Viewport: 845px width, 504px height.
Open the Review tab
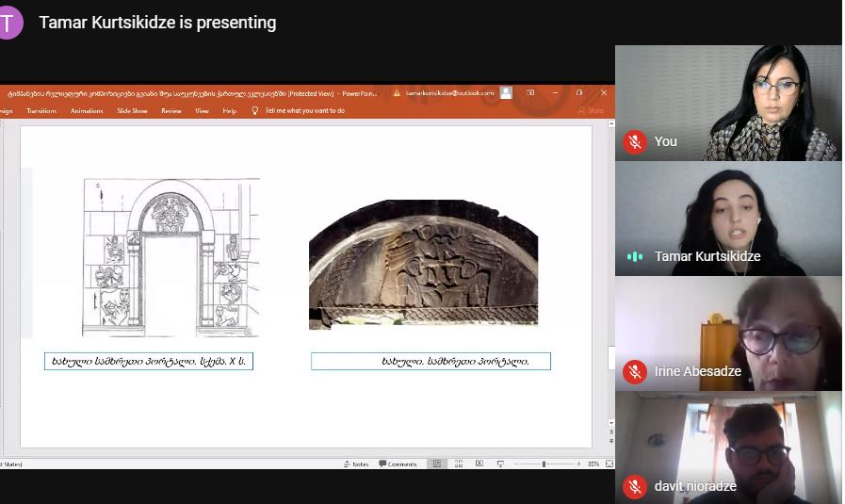pos(171,110)
